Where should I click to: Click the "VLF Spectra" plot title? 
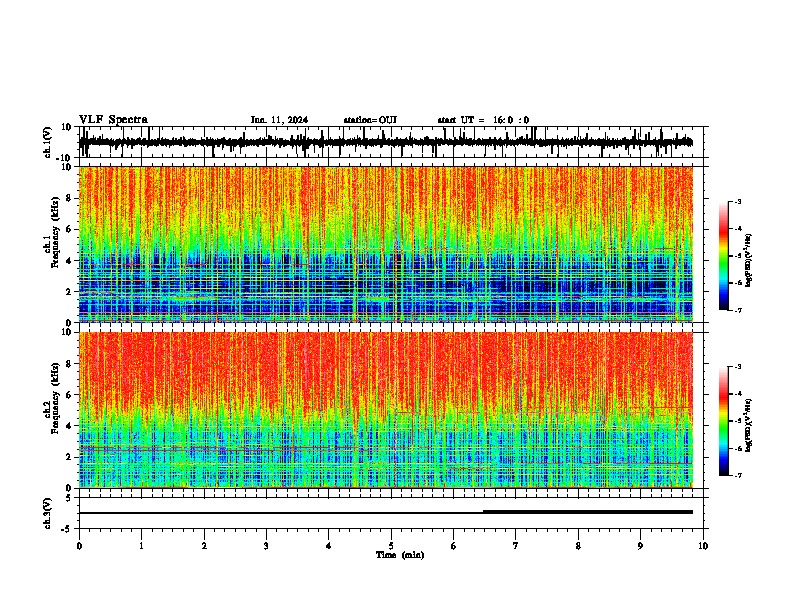(113, 120)
